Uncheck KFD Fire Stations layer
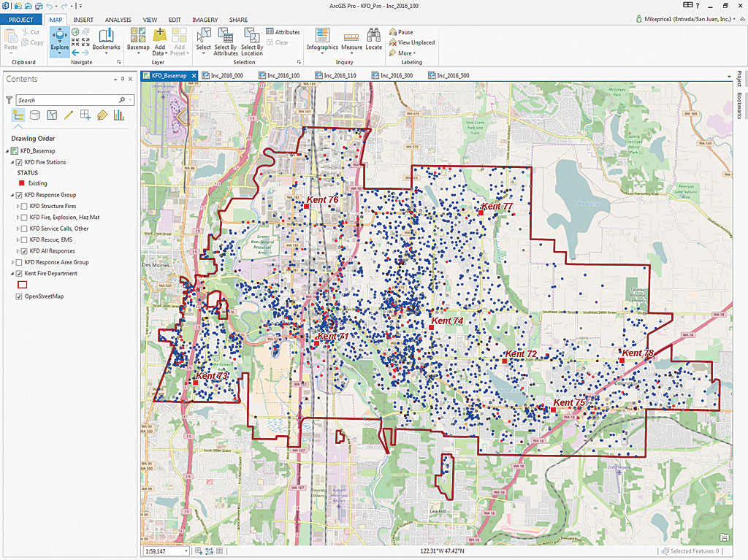748x560 pixels. (x=19, y=162)
